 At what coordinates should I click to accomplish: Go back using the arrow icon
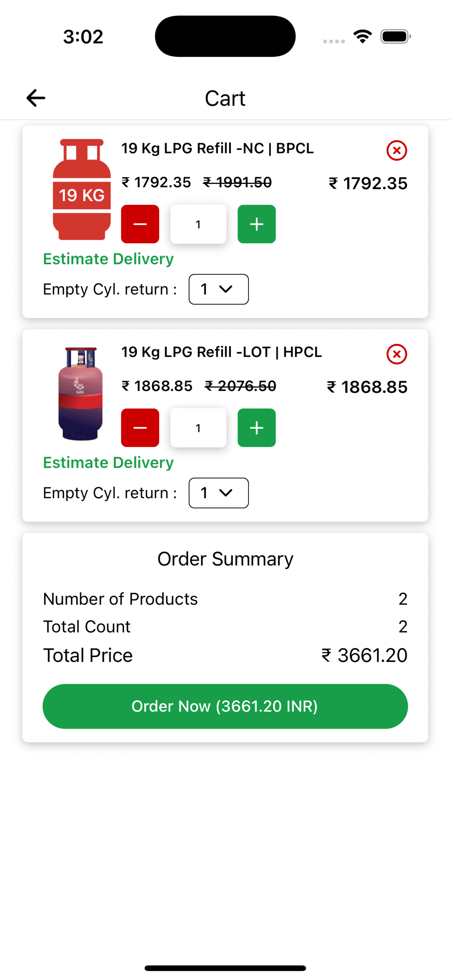[36, 98]
